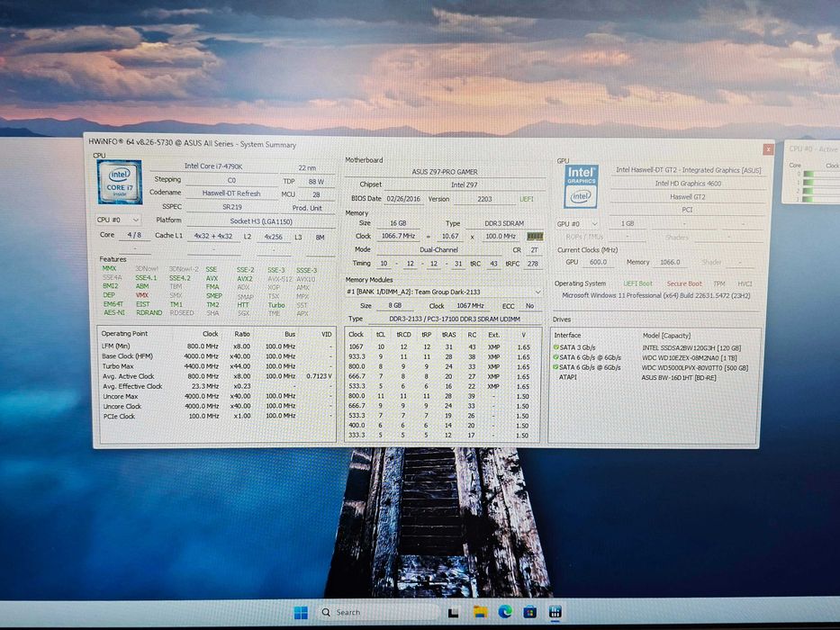The height and width of the screenshot is (630, 840).
Task: Select the INTEL SSDSA2BW120G3H drive row
Action: click(x=655, y=347)
